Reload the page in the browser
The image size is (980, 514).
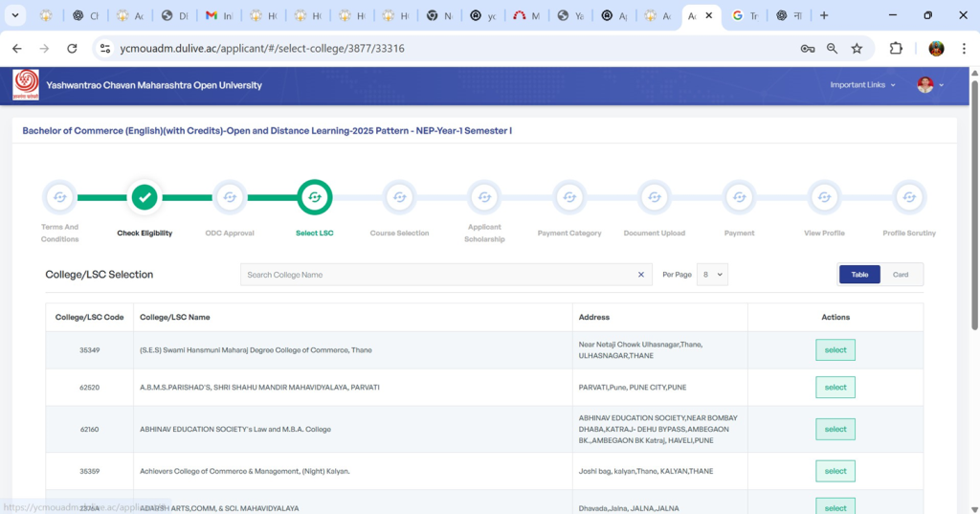click(72, 49)
